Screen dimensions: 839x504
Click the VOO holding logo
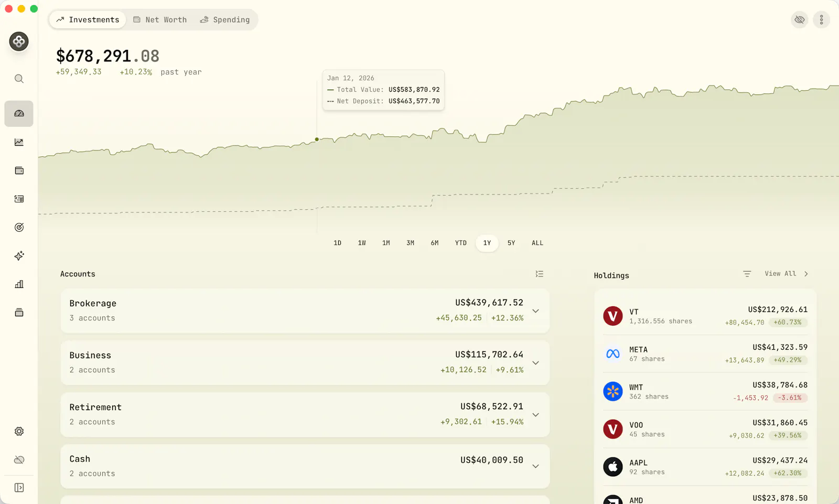coord(612,429)
